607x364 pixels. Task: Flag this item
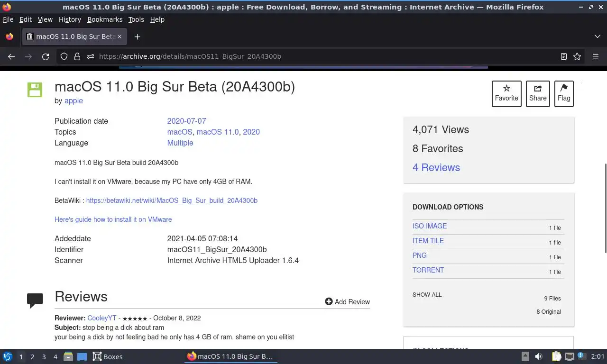tap(564, 93)
